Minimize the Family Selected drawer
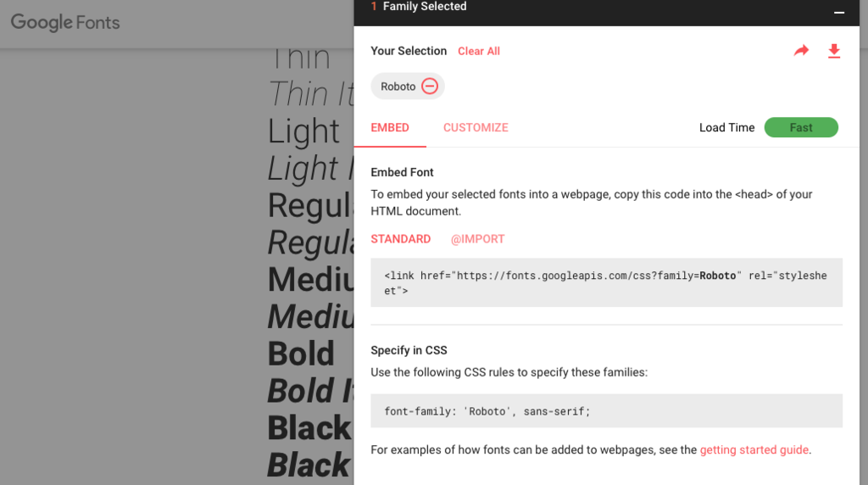 [x=839, y=12]
